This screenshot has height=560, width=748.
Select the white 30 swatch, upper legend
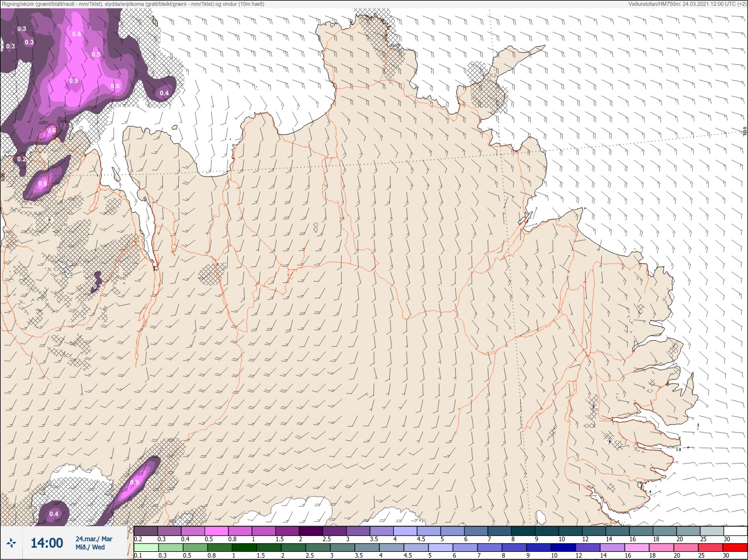click(735, 531)
